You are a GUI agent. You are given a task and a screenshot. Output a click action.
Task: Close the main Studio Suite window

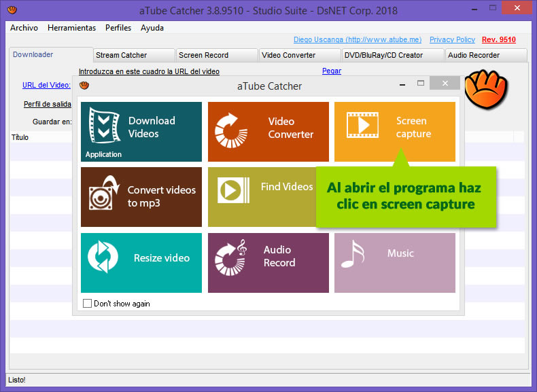click(x=517, y=7)
